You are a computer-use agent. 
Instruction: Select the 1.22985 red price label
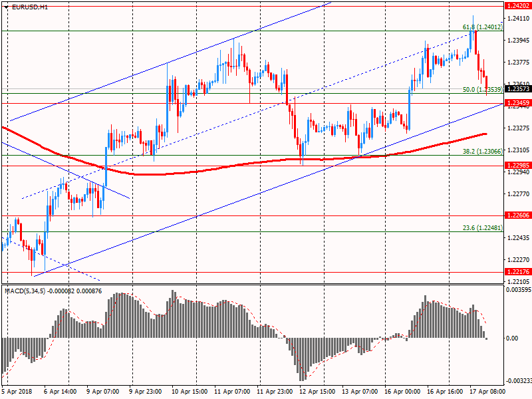point(518,165)
